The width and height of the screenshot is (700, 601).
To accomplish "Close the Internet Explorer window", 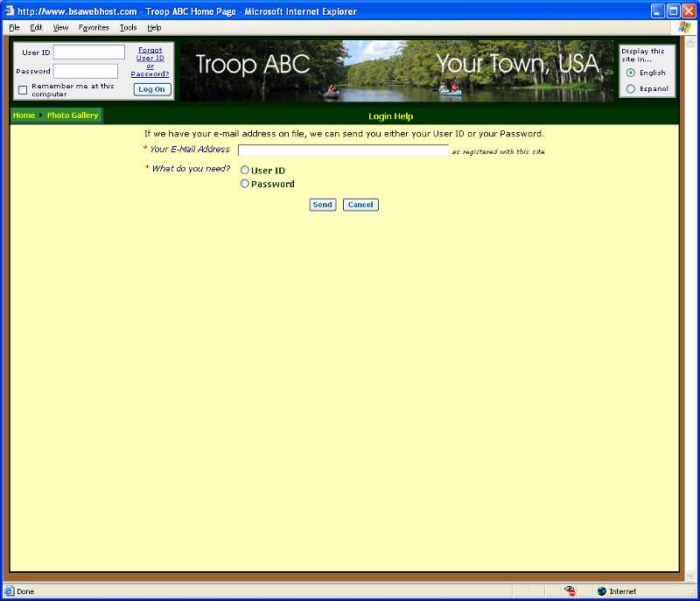I will pyautogui.click(x=689, y=10).
